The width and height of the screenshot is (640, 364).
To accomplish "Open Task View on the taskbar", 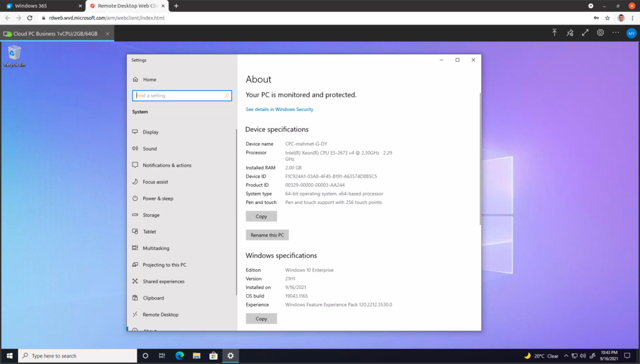I will pyautogui.click(x=162, y=356).
